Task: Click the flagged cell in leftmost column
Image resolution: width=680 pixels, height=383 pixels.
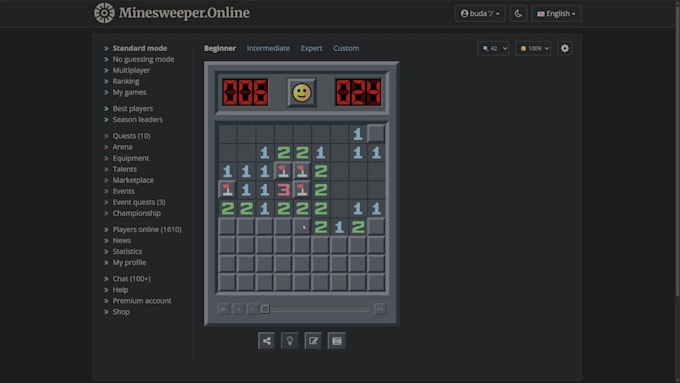Action: pyautogui.click(x=227, y=190)
